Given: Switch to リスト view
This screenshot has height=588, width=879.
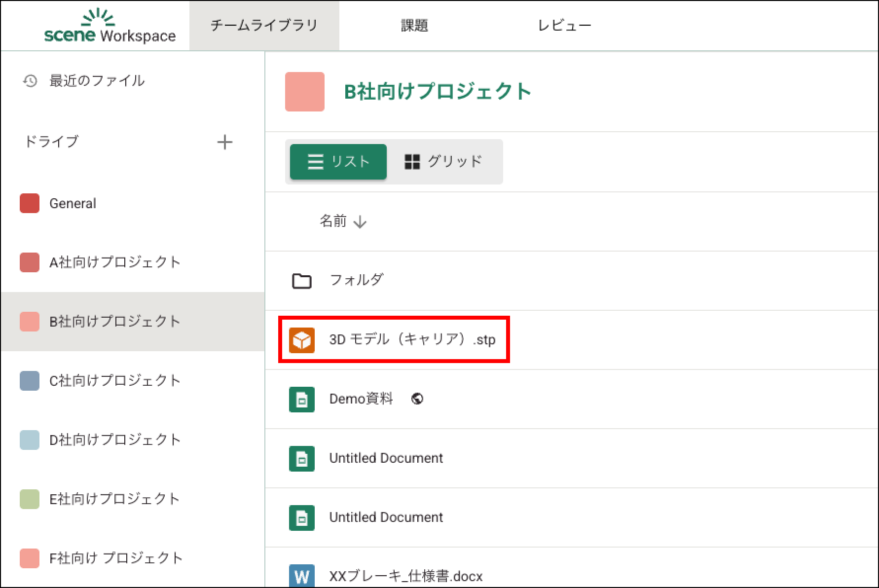Looking at the screenshot, I should tap(338, 162).
